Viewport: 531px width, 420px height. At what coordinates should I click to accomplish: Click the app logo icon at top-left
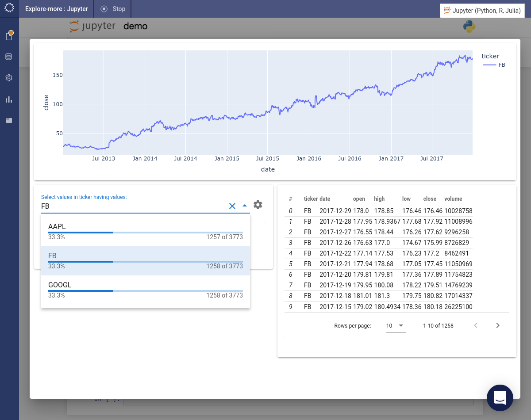pos(9,8)
